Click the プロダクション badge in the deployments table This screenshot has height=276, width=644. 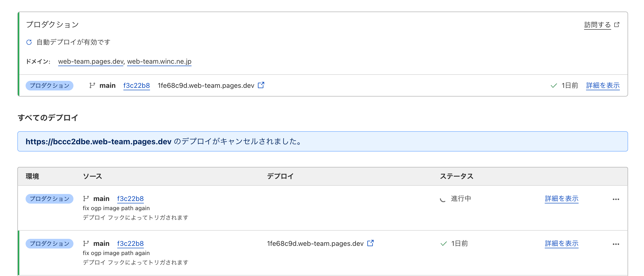tap(49, 199)
